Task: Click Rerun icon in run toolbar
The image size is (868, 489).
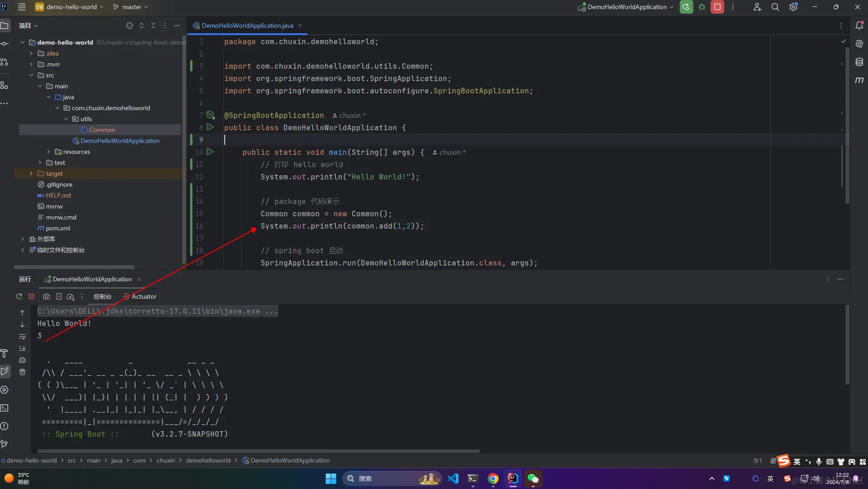Action: point(20,296)
